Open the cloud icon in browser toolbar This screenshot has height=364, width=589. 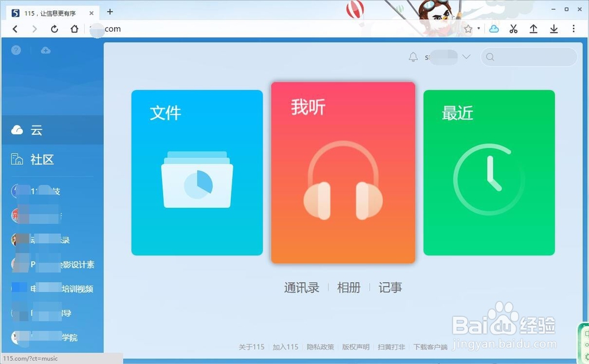[x=494, y=29]
